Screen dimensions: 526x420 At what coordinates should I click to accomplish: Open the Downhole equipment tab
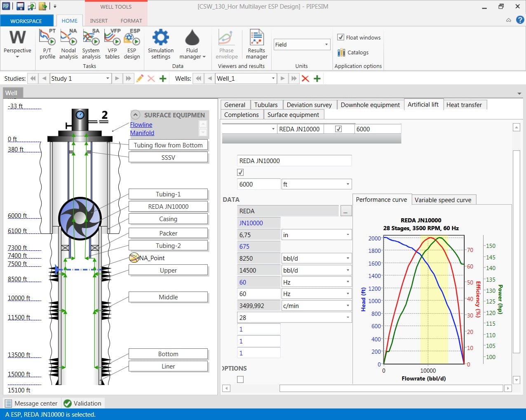(x=370, y=105)
